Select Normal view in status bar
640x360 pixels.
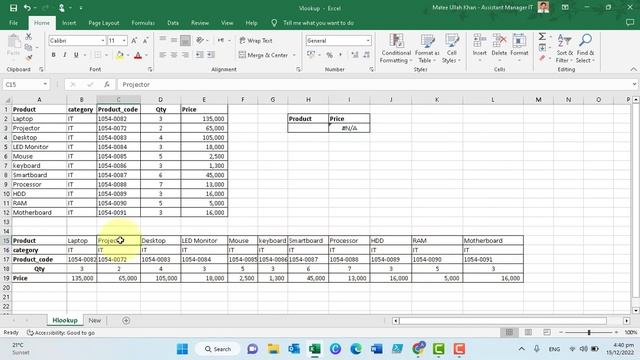(x=509, y=332)
